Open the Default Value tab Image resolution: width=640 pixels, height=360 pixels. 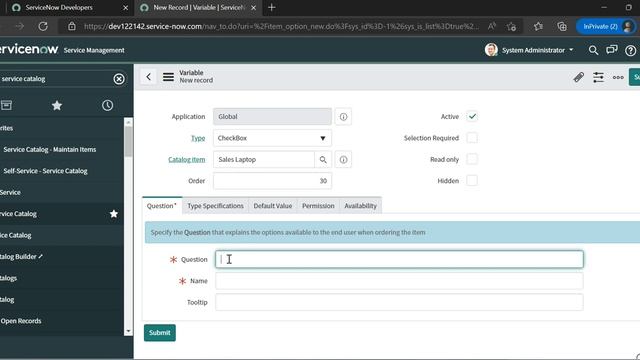coord(273,206)
